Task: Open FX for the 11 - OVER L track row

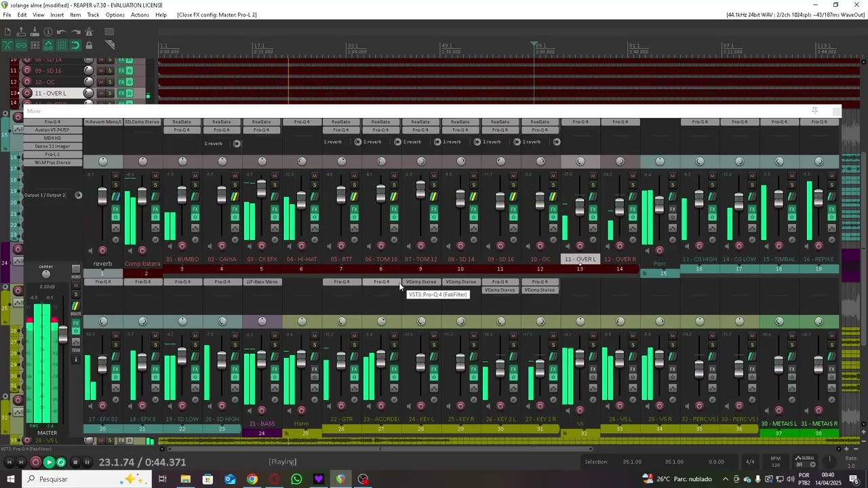Action: pyautogui.click(x=121, y=93)
